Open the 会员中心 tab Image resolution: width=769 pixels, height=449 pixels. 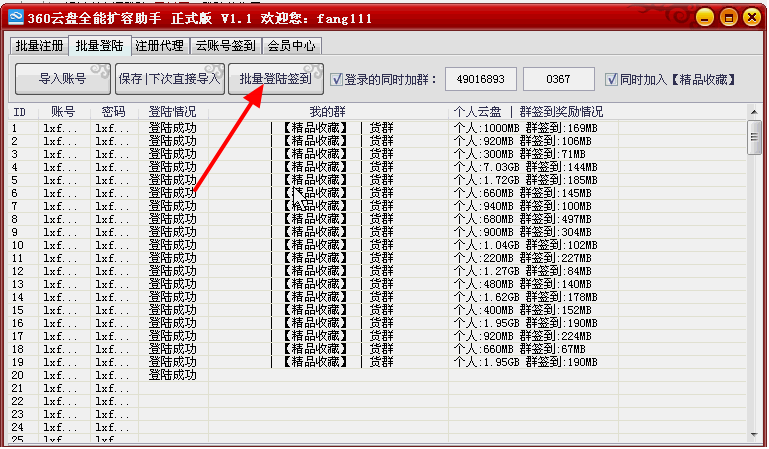tap(291, 46)
